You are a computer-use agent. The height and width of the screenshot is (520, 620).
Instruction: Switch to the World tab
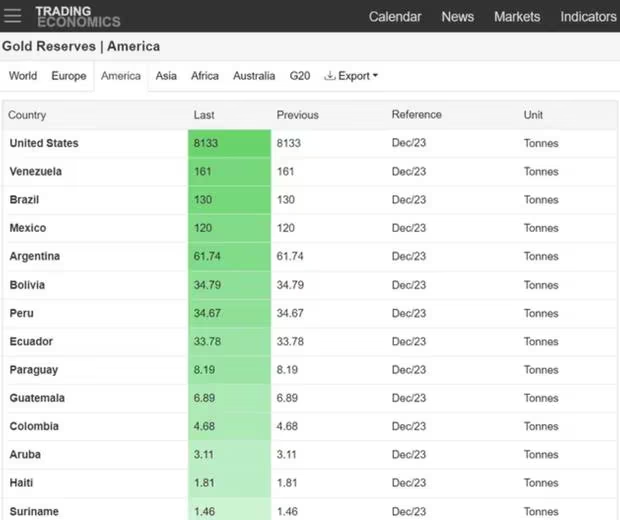[23, 76]
